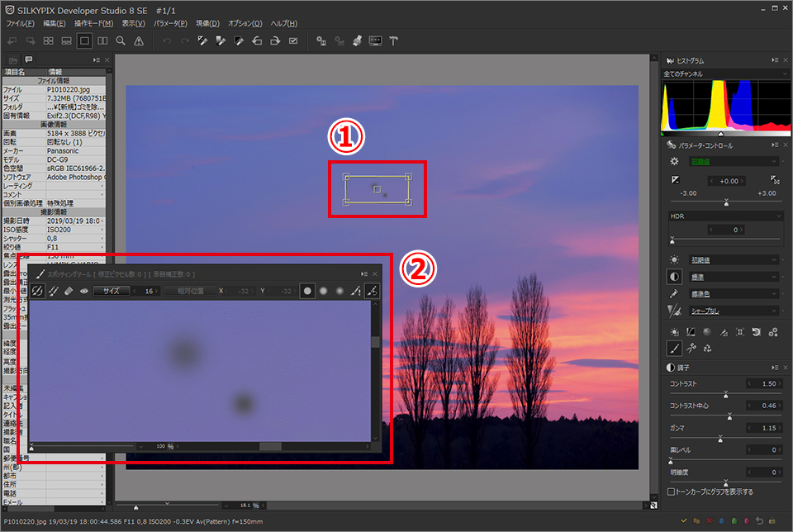Open the 現像(D) menu
Screen dimensions: 793x532
[x=207, y=23]
